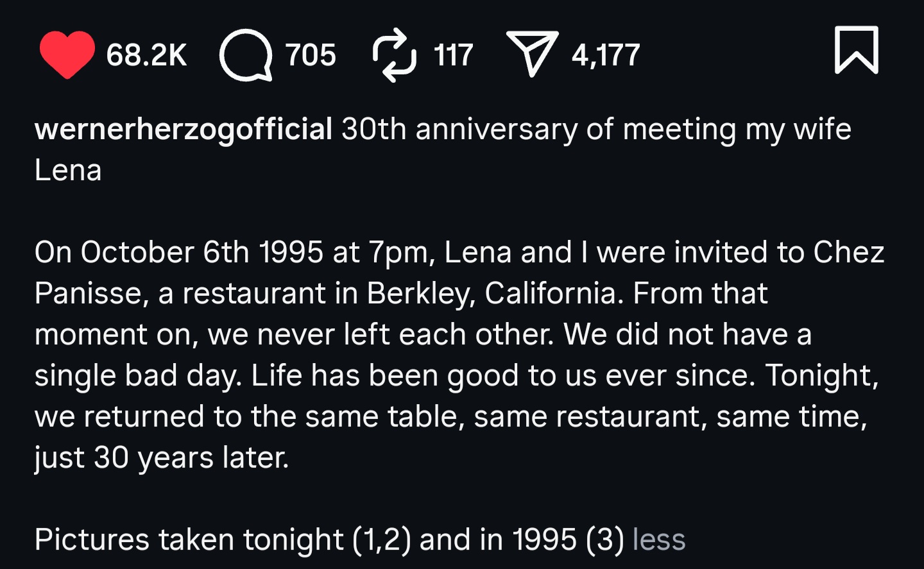This screenshot has height=569, width=924.
Task: Unlike the post via the red heart
Action: coord(67,55)
